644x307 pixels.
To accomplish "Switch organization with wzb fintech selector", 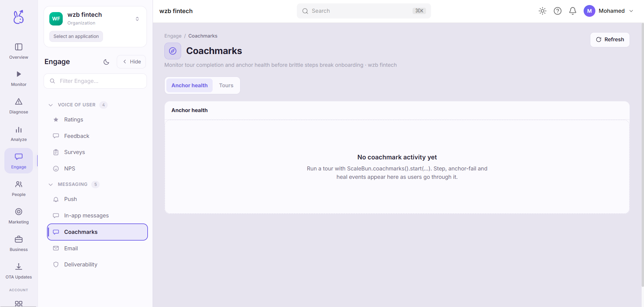I will (95, 19).
